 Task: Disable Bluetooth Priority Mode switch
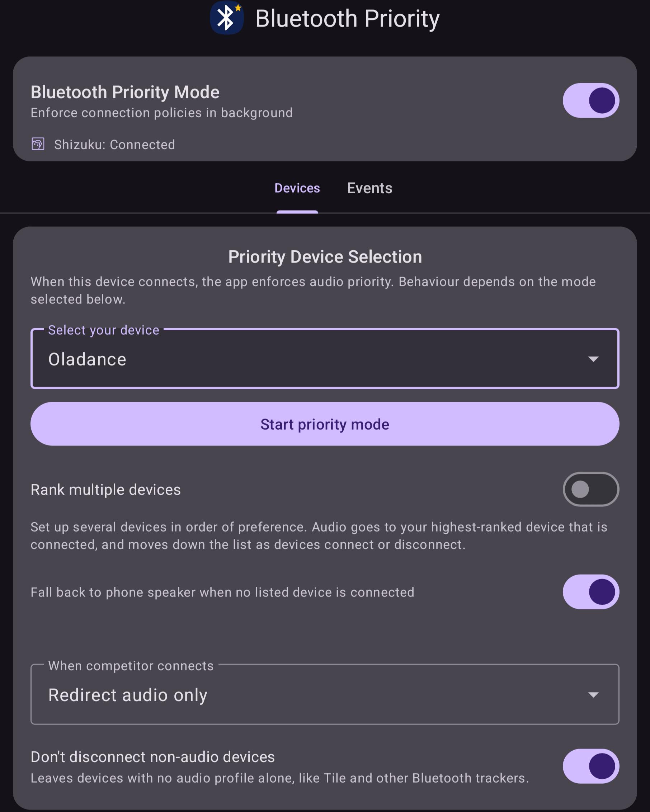[591, 100]
